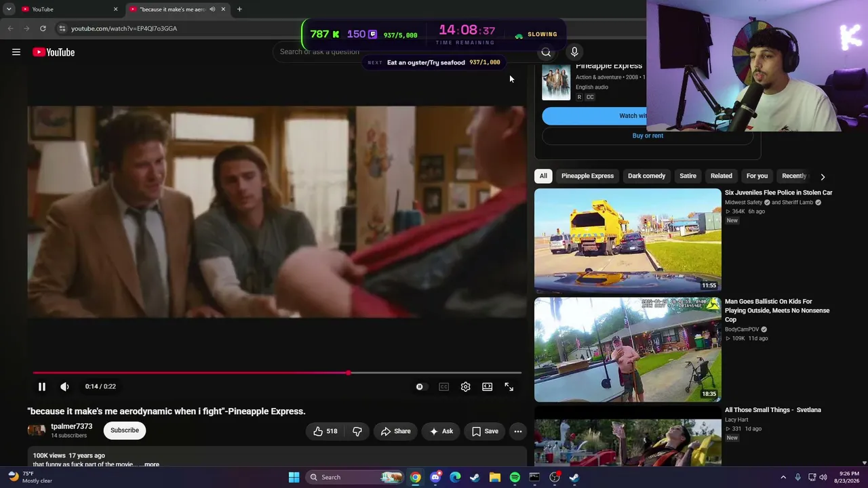Screen dimensions: 868x488
Task: Show hidden system tray icons
Action: [783, 477]
